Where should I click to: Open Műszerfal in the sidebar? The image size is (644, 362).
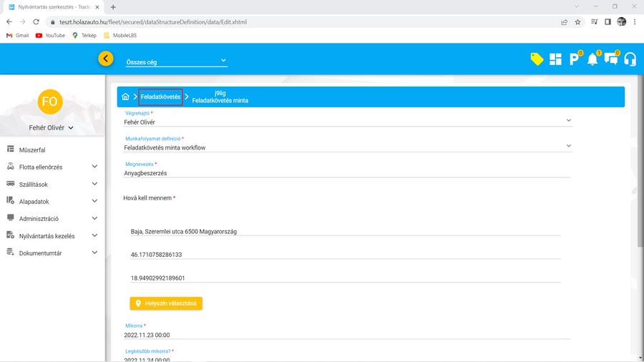click(x=32, y=150)
